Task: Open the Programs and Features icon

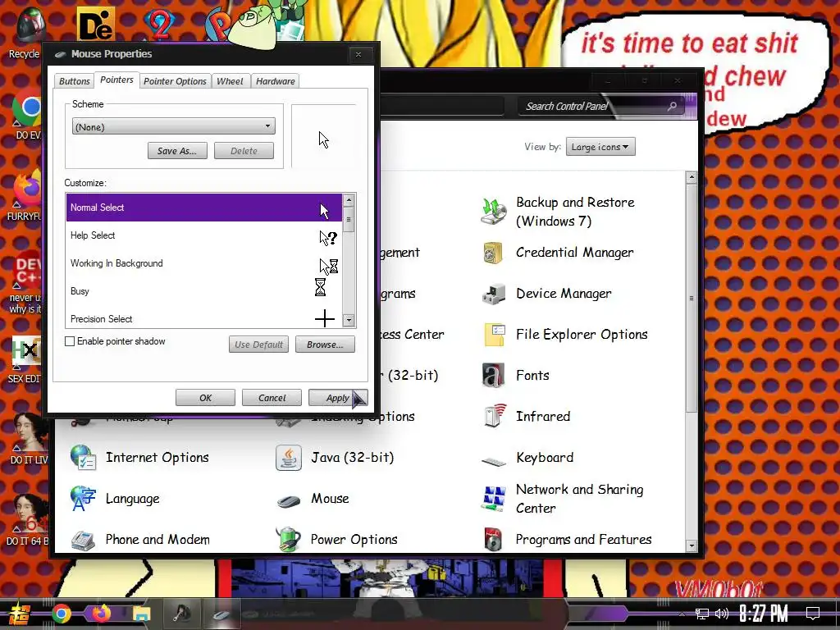Action: click(493, 539)
